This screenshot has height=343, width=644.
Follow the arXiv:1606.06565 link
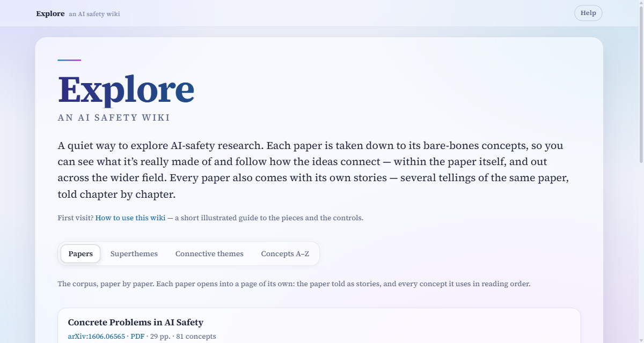(x=97, y=337)
